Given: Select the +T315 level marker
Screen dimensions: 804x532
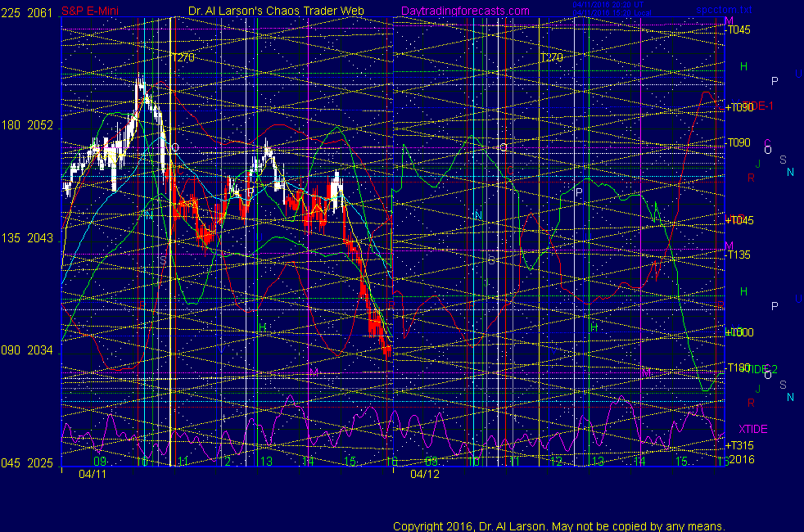Looking at the screenshot, I should (x=739, y=445).
